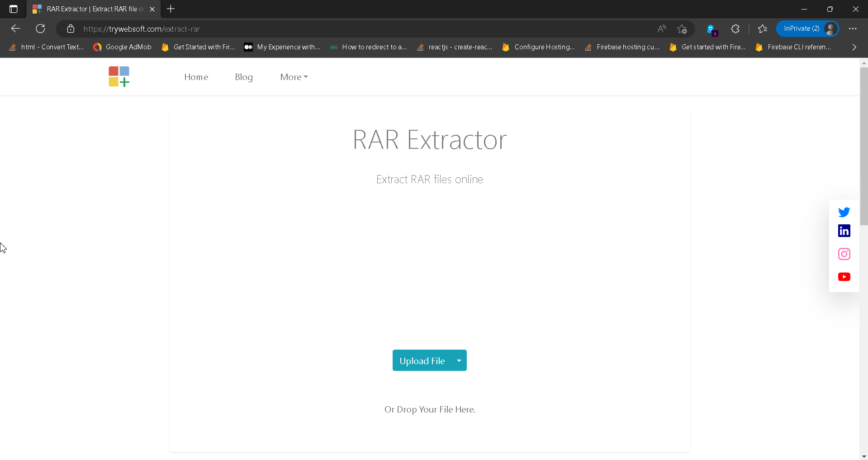Open the InPrivate profile badge
This screenshot has width=868, height=460.
coord(808,28)
